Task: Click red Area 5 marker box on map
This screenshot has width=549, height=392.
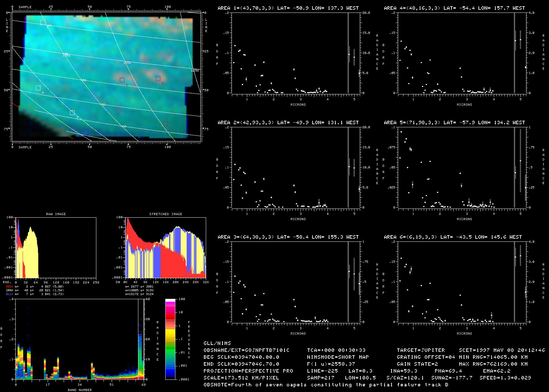Action: (165, 124)
